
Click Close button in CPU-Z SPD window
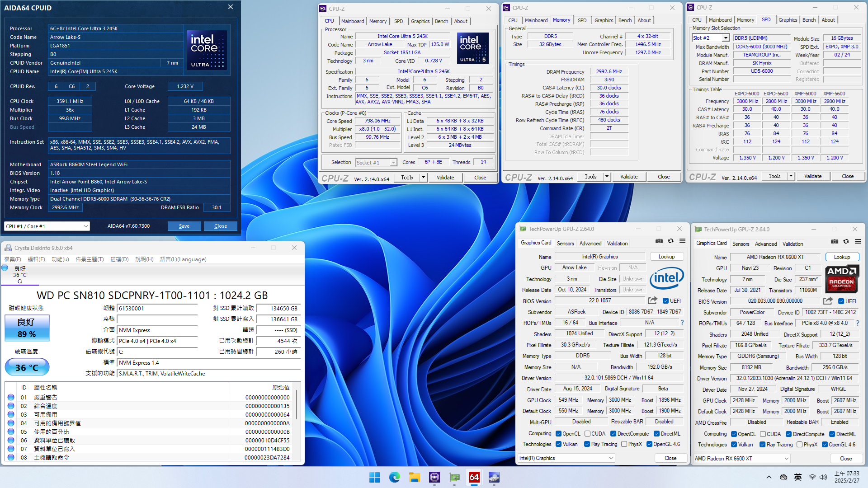[848, 176]
